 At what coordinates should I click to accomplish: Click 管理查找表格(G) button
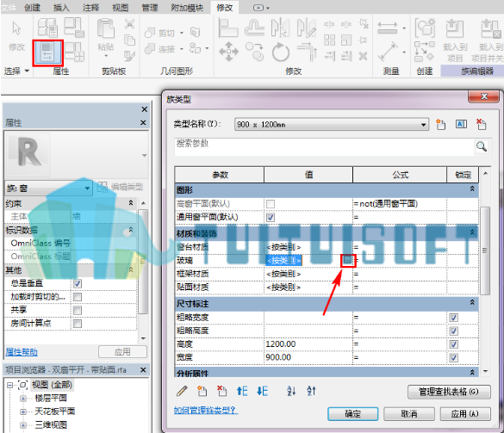click(x=449, y=392)
